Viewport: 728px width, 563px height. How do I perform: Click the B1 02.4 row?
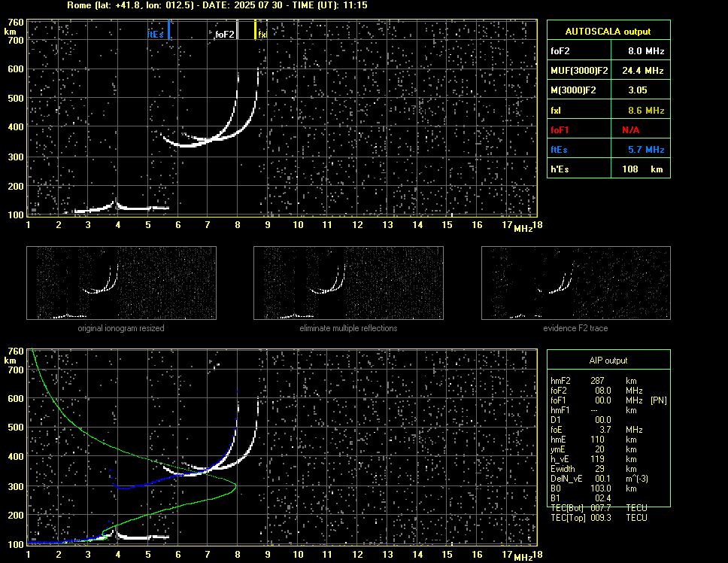581,498
